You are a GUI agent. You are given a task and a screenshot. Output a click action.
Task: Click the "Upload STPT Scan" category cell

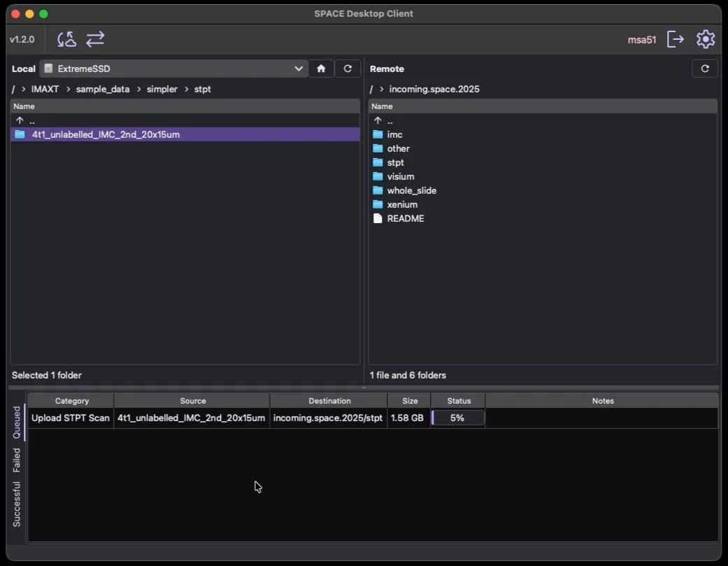click(71, 418)
